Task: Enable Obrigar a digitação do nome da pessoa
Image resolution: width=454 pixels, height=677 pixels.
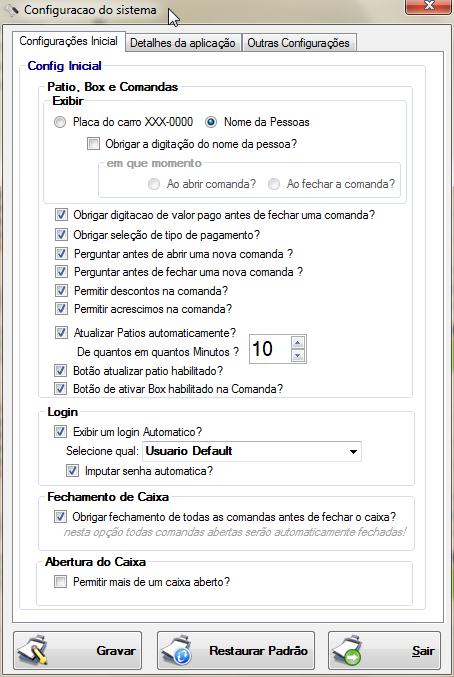Action: pos(93,143)
